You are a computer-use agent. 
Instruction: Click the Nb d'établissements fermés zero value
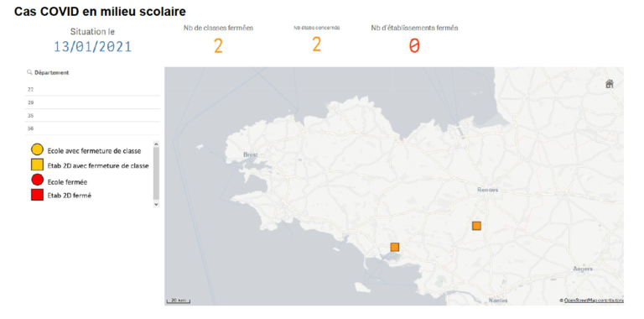(x=414, y=45)
